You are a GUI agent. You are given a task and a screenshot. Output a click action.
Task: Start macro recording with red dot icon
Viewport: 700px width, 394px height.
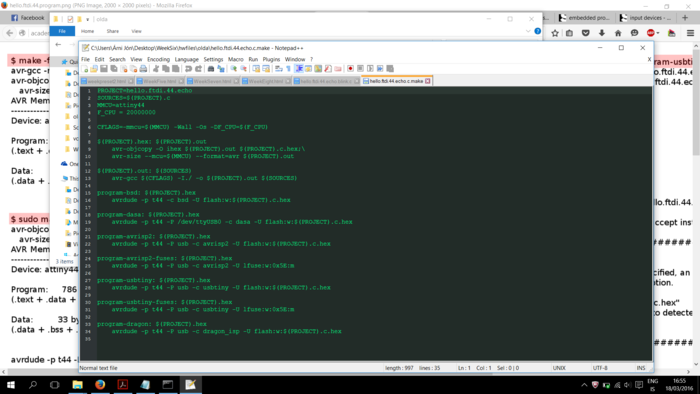(x=350, y=69)
